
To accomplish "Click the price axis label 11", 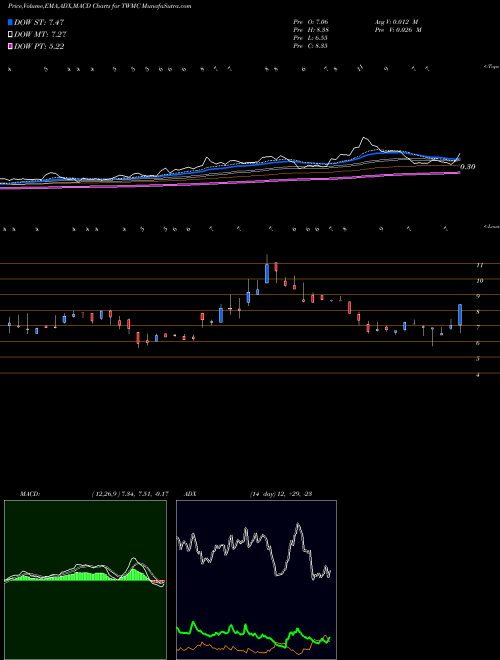I will (479, 265).
